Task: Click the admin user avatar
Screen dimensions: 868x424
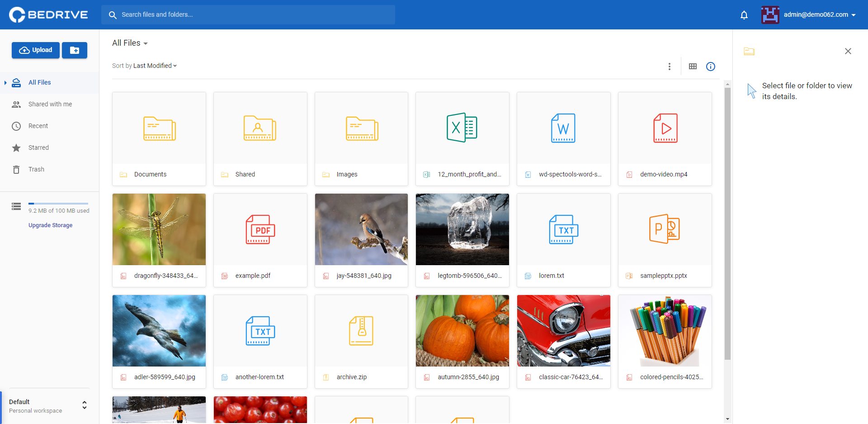Action: [x=770, y=15]
